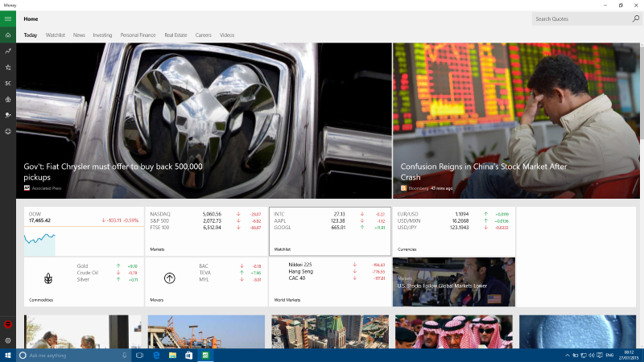The height and width of the screenshot is (362, 644).
Task: Open the World Markets globe sidebar icon
Action: (8, 115)
